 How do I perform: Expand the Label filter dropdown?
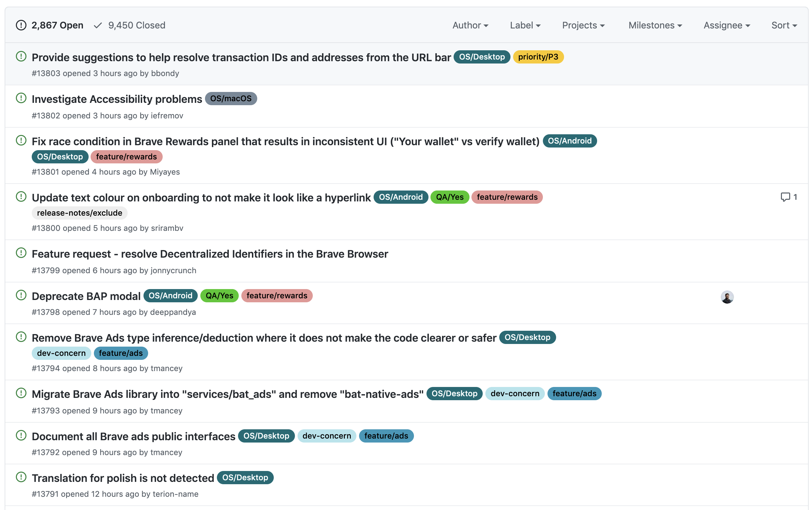(x=525, y=25)
